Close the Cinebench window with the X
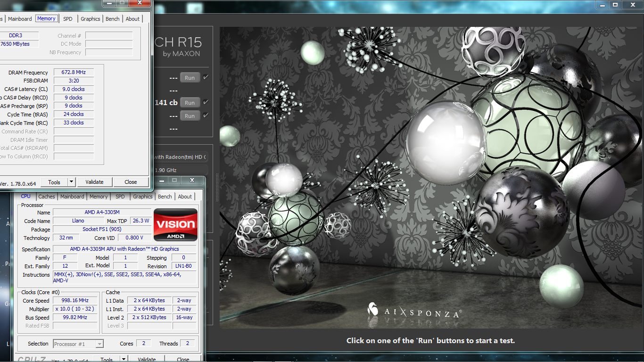644x362 pixels. (633, 4)
